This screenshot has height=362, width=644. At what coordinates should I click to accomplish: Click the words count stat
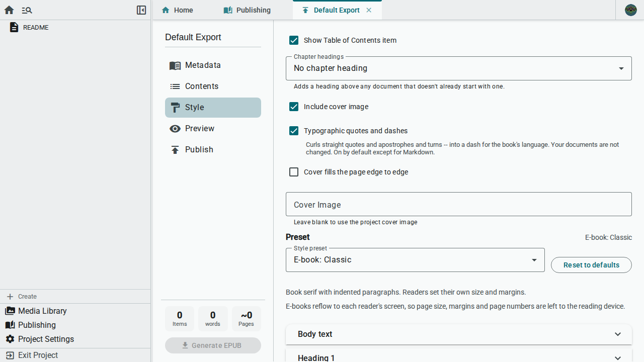coord(213,319)
